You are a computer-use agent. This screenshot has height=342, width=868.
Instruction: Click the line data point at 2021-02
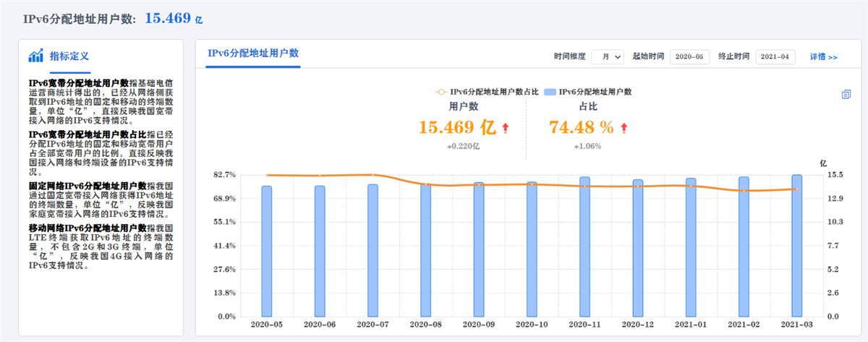point(744,191)
